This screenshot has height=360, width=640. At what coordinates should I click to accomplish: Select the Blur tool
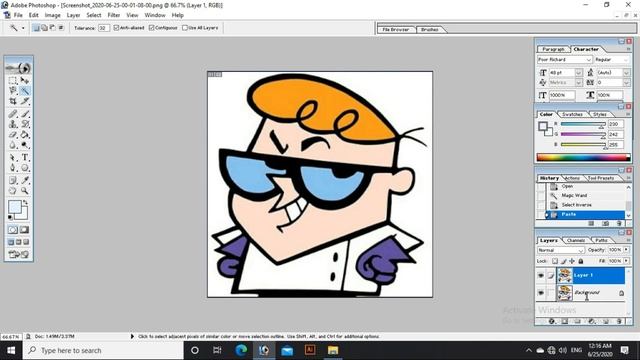[x=13, y=145]
